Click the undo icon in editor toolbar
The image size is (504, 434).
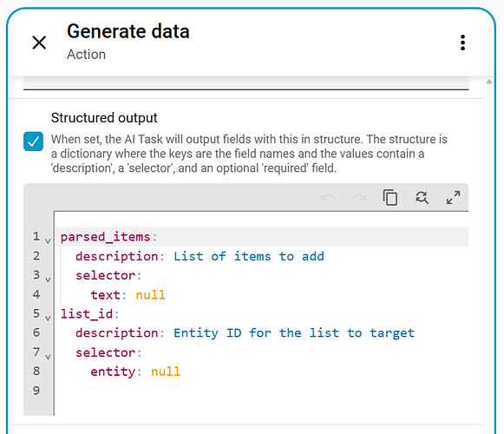tap(328, 197)
